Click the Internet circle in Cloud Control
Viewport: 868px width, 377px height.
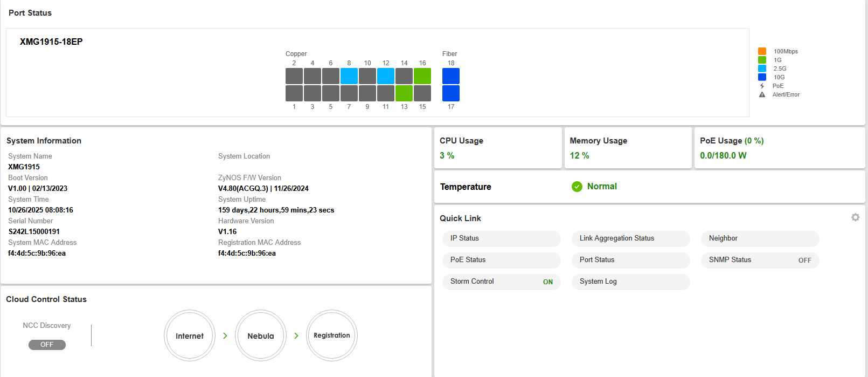pyautogui.click(x=190, y=335)
